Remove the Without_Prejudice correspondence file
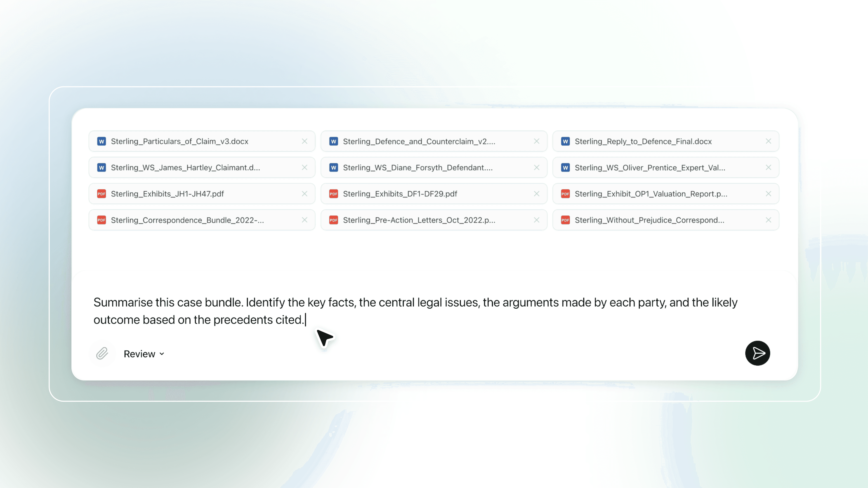 [768, 220]
